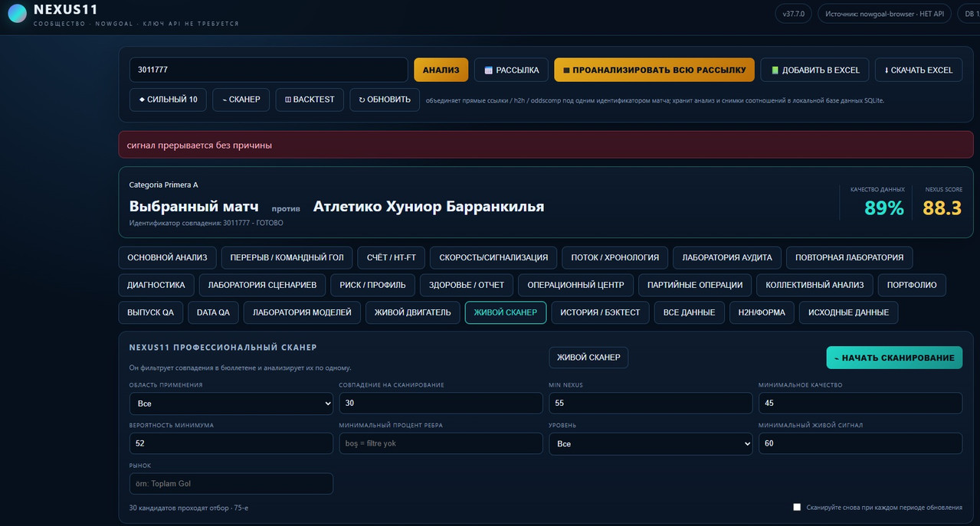Switch to ЛАБОРАТОРИЯ СЦЕНАРИЕВ tab

coord(262,285)
